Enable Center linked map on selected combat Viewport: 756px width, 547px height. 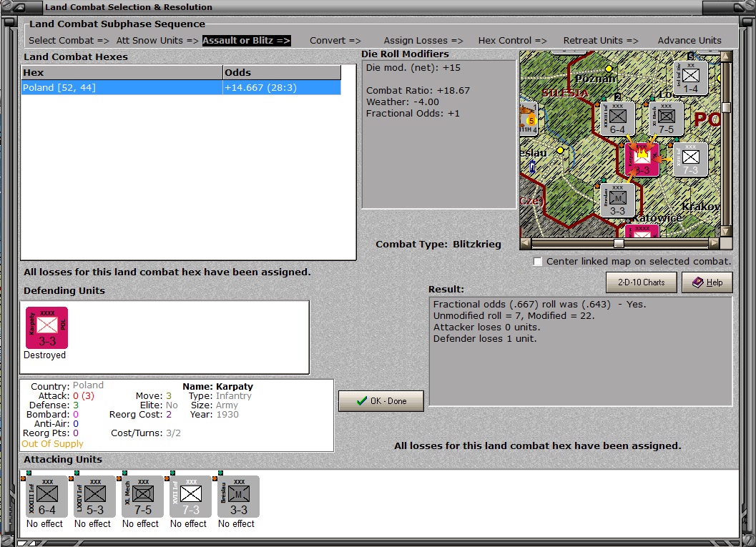pyautogui.click(x=538, y=261)
